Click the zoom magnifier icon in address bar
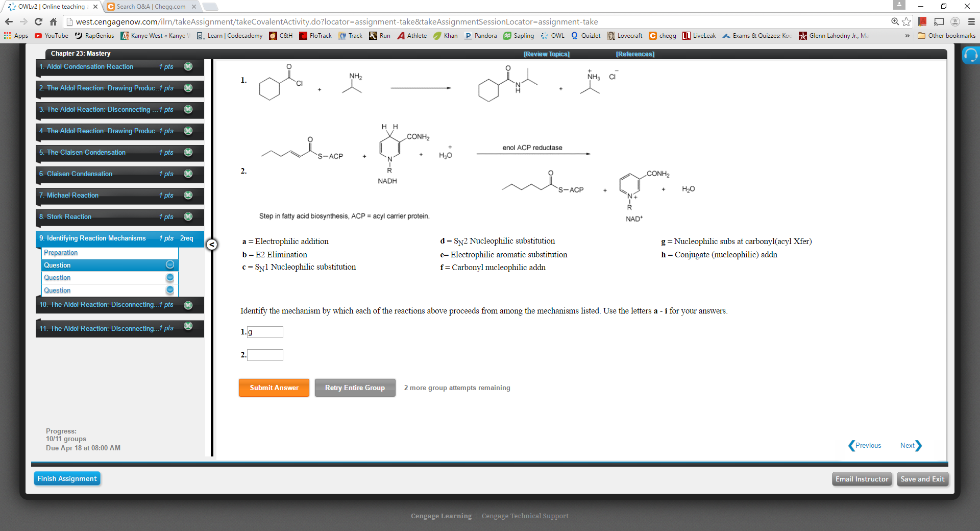This screenshot has width=980, height=531. coord(894,22)
